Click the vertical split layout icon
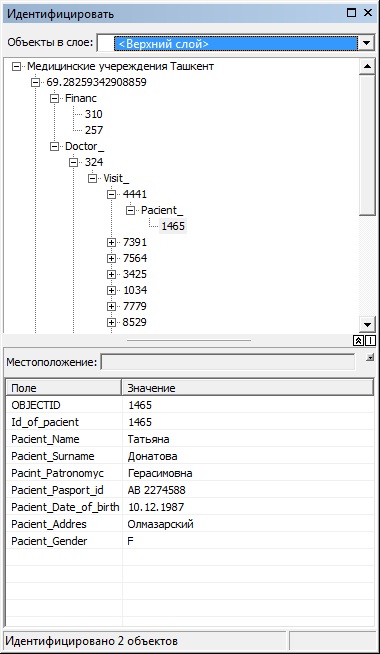 (x=370, y=341)
